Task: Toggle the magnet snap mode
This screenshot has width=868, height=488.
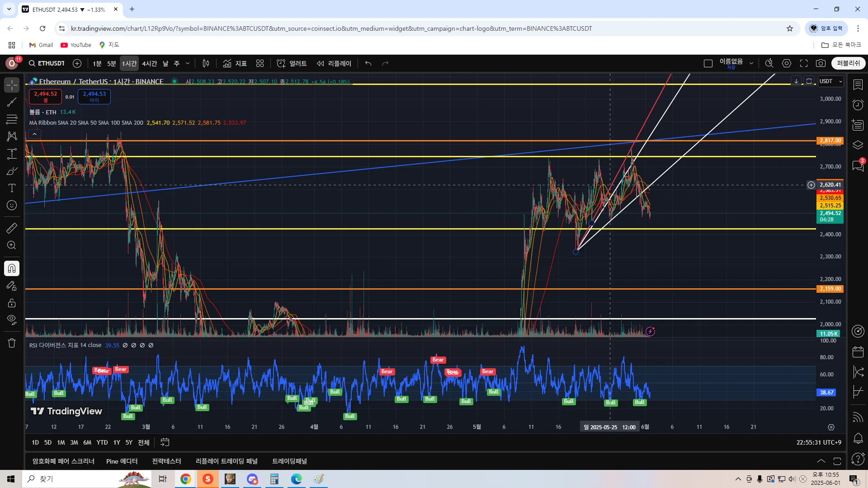Action: click(12, 269)
